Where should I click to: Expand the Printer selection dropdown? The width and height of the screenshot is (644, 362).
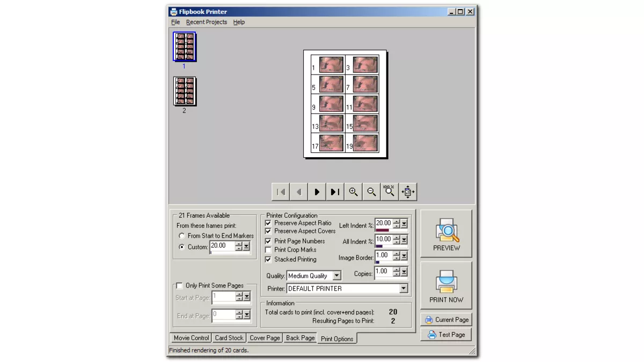pyautogui.click(x=404, y=289)
